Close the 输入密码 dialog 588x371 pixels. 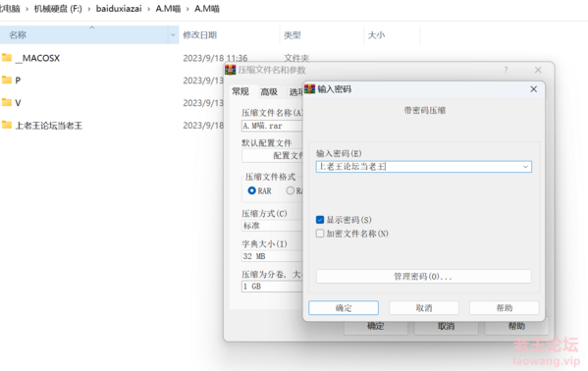(534, 89)
